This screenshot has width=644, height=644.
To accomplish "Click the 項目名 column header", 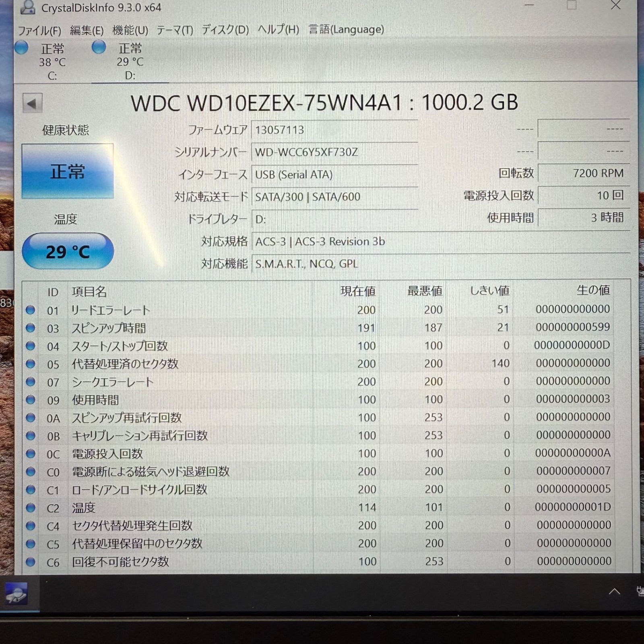I will (x=89, y=292).
